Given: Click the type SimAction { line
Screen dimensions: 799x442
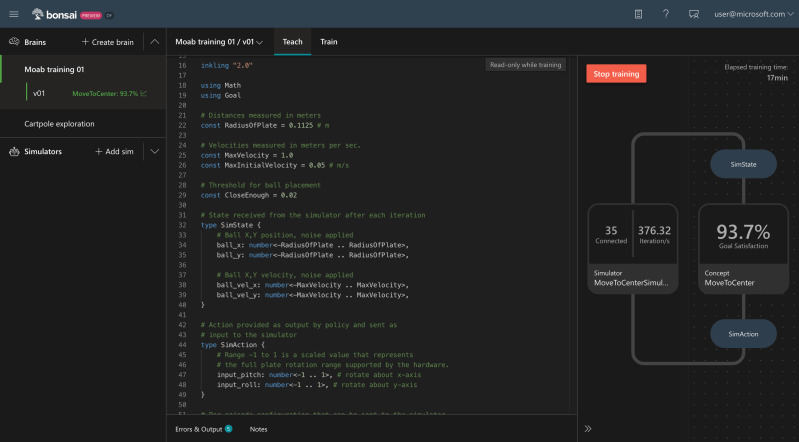Looking at the screenshot, I should pos(232,345).
